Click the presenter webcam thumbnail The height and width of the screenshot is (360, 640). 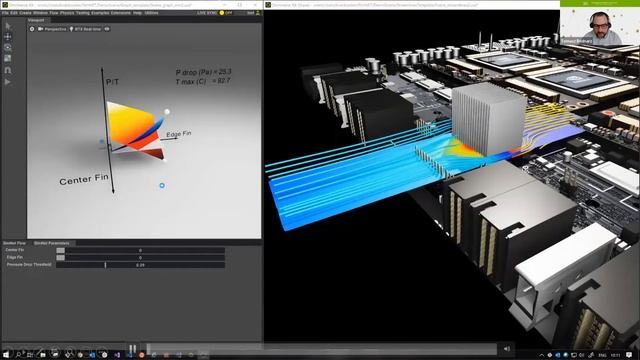[x=600, y=25]
